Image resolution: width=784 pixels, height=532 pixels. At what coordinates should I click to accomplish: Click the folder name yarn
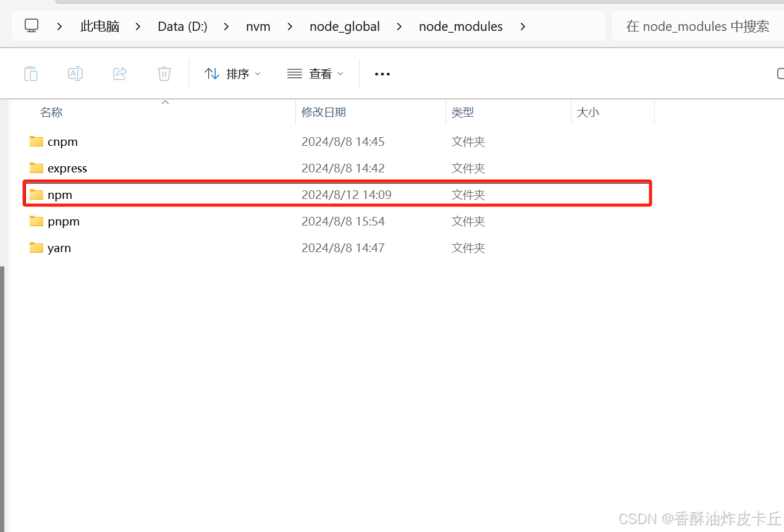(59, 248)
